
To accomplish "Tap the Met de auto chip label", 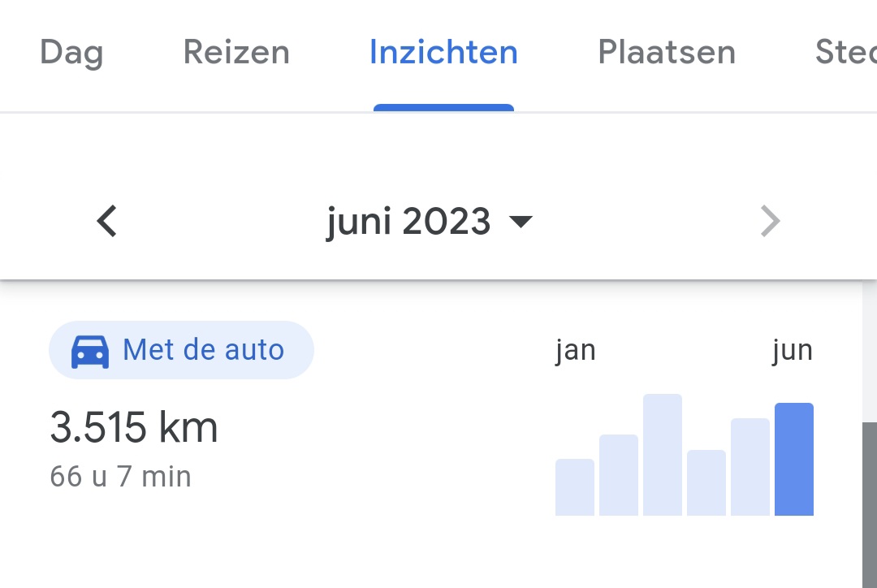I will pos(203,350).
